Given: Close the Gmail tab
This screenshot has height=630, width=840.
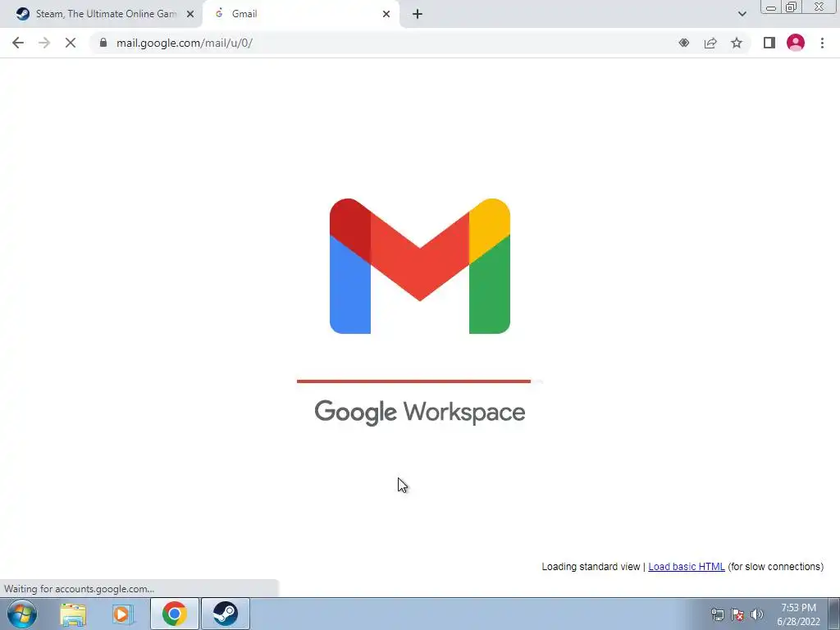Looking at the screenshot, I should point(386,14).
